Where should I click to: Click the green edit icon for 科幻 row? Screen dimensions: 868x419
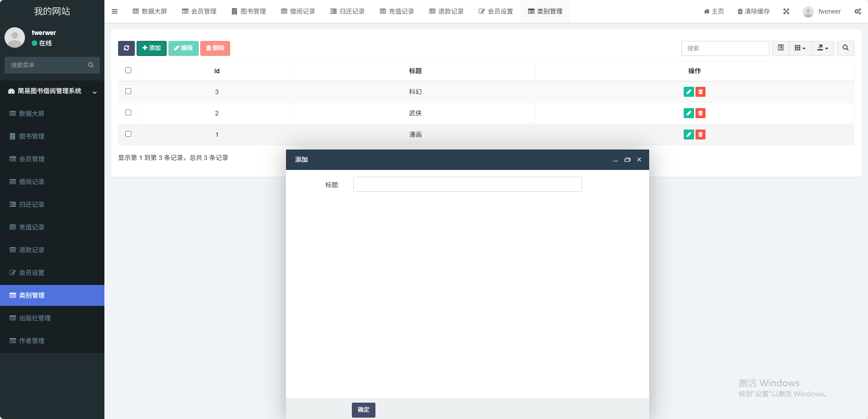tap(689, 92)
